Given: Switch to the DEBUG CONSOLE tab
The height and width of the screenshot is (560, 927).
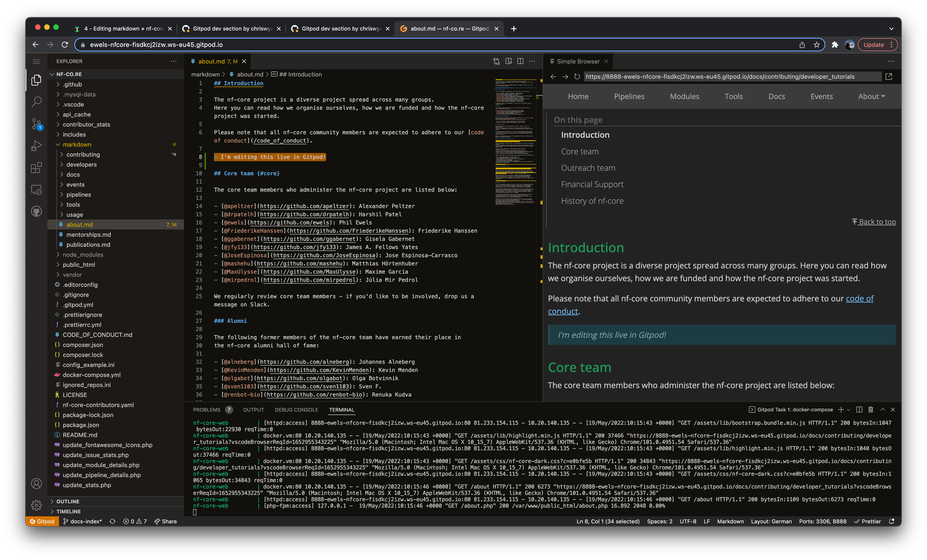Looking at the screenshot, I should [297, 410].
